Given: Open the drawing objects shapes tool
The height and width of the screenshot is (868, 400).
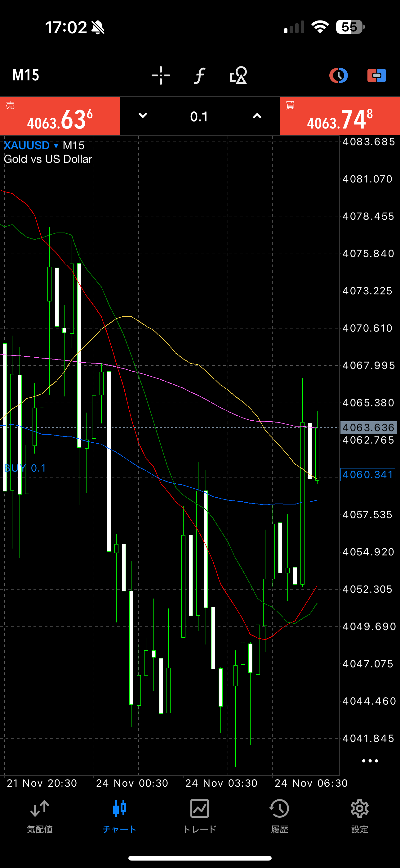Looking at the screenshot, I should (238, 75).
